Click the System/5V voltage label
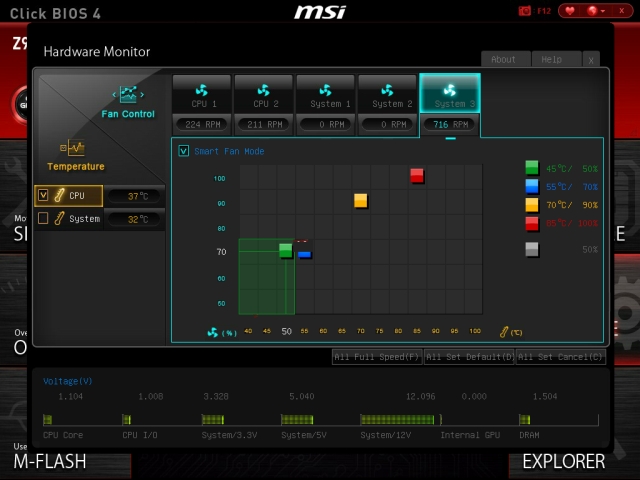640x480 pixels. click(x=304, y=435)
